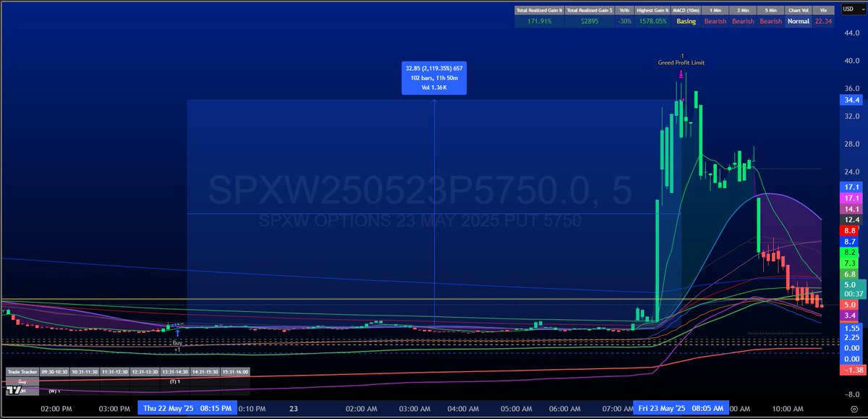Click the 1.55 blue axis label
Image resolution: width=868 pixels, height=419 pixels.
click(x=851, y=328)
